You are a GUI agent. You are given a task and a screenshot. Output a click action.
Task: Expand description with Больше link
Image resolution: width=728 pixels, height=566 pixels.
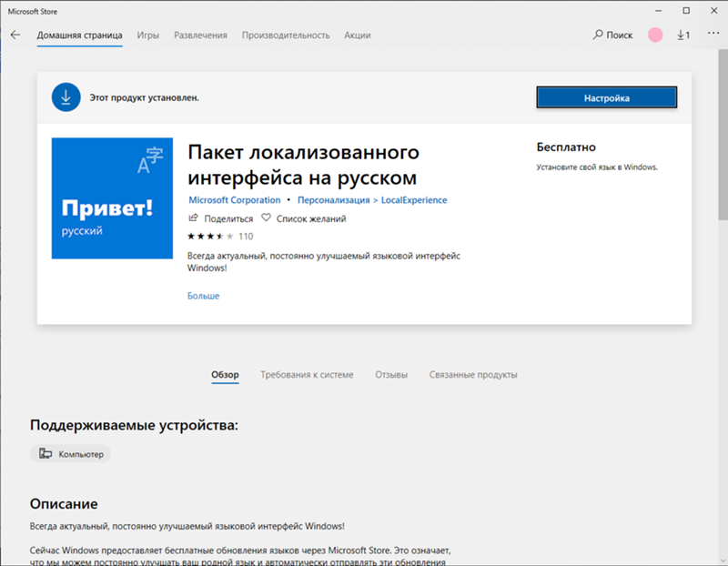(203, 296)
